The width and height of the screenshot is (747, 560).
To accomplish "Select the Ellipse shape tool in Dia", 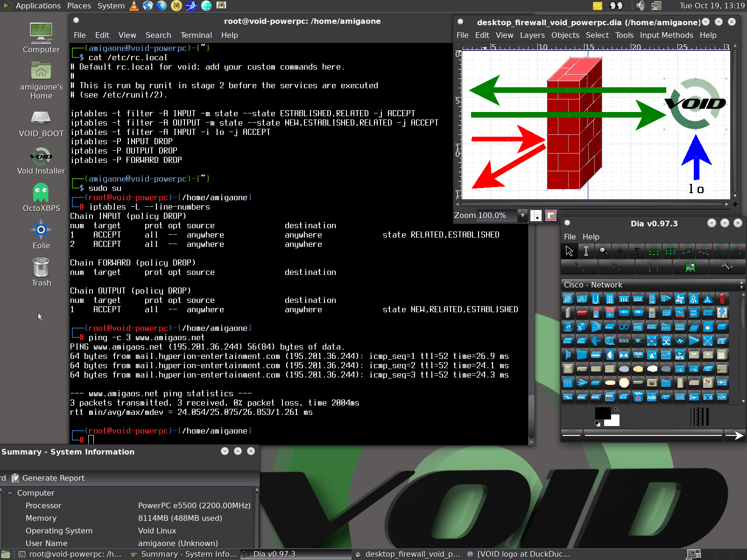I will pyautogui.click(x=671, y=251).
